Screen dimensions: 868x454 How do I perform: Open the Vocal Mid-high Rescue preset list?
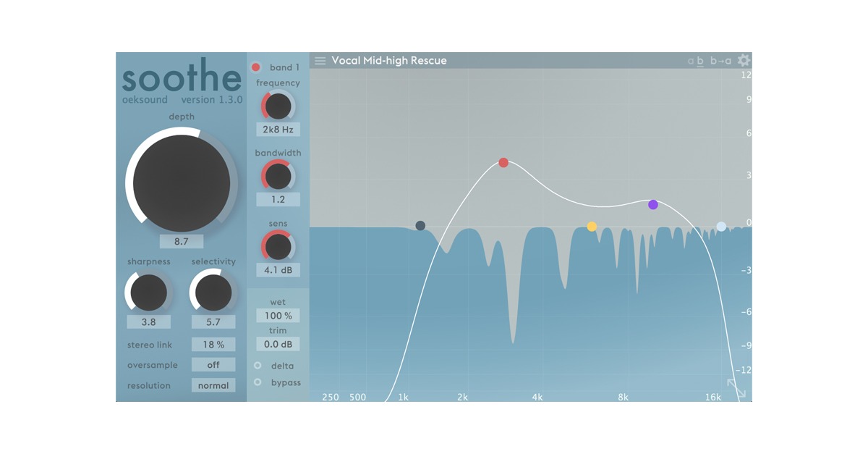[x=388, y=61]
